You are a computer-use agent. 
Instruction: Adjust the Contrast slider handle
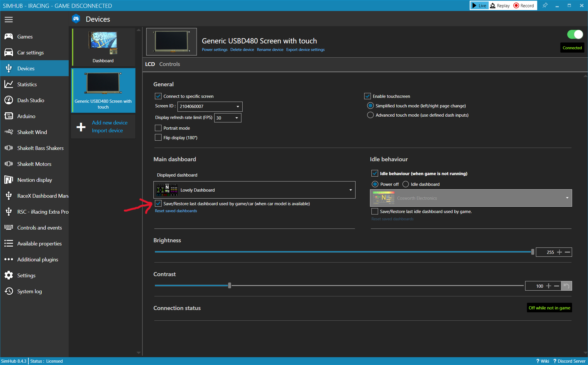click(230, 286)
